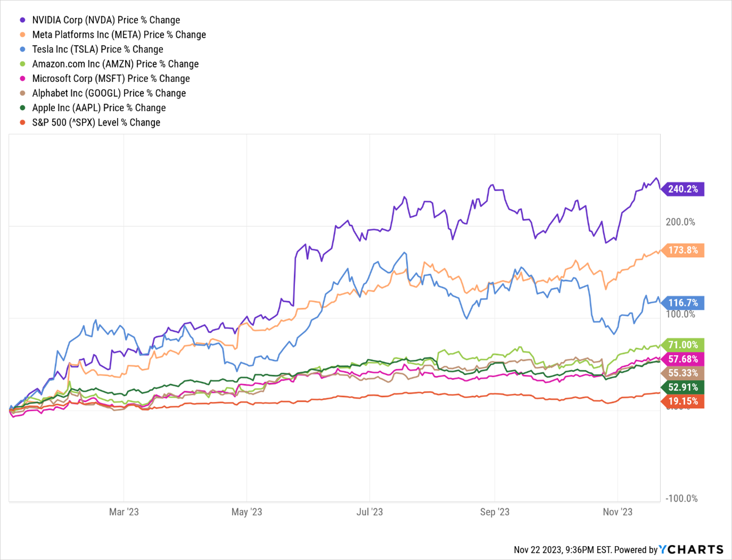Viewport: 732px width, 560px height.
Task: Click the magenta Microsoft legend dot
Action: pos(22,79)
